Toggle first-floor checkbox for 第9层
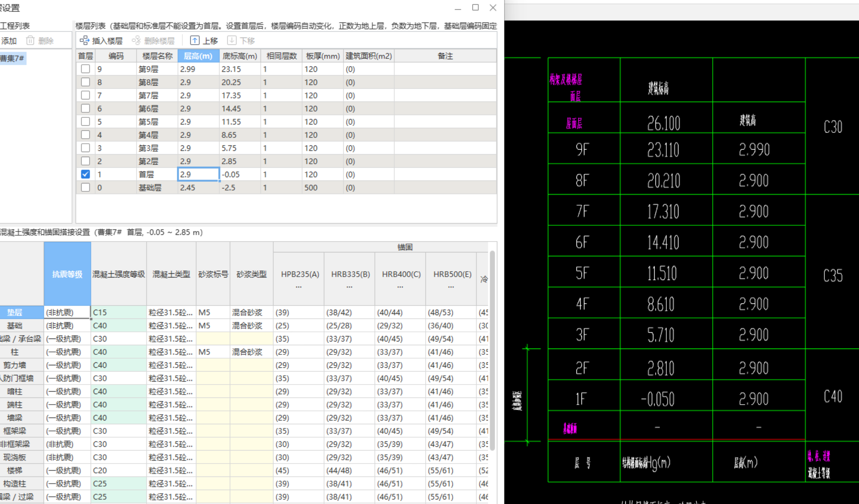 tap(85, 69)
